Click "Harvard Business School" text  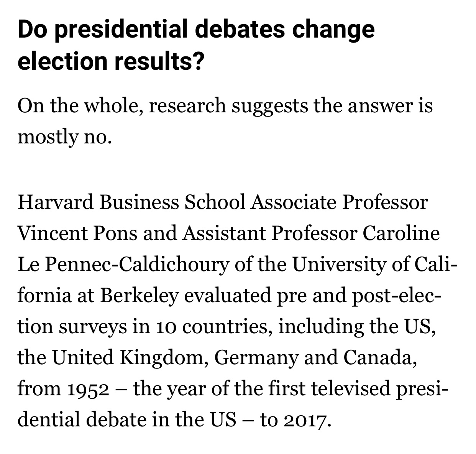[131, 202]
